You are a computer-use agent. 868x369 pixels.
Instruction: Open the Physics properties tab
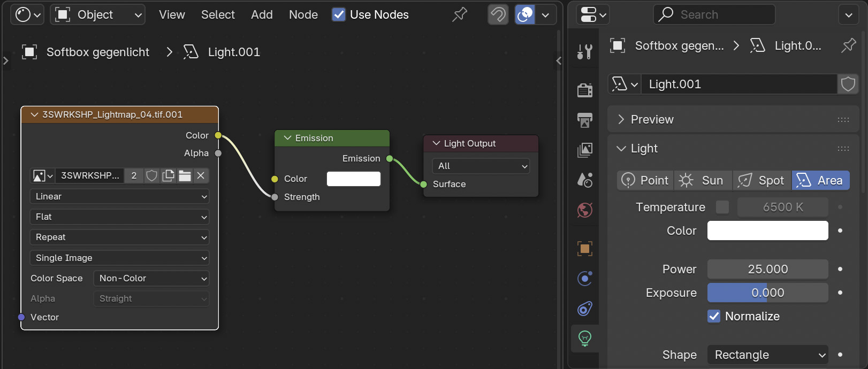click(585, 278)
